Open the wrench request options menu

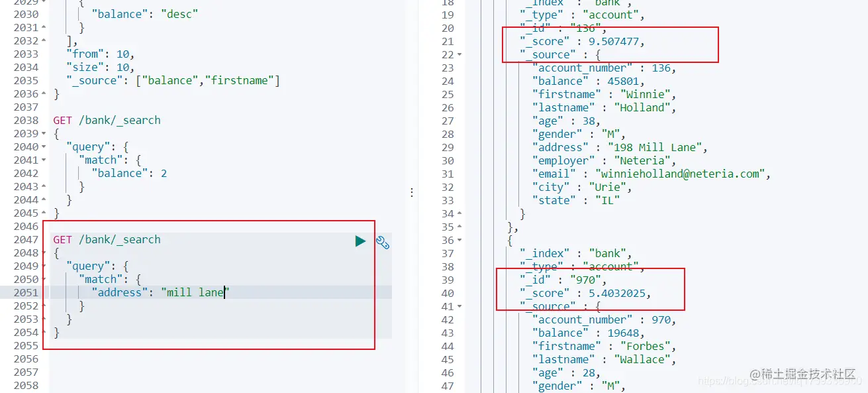point(383,242)
